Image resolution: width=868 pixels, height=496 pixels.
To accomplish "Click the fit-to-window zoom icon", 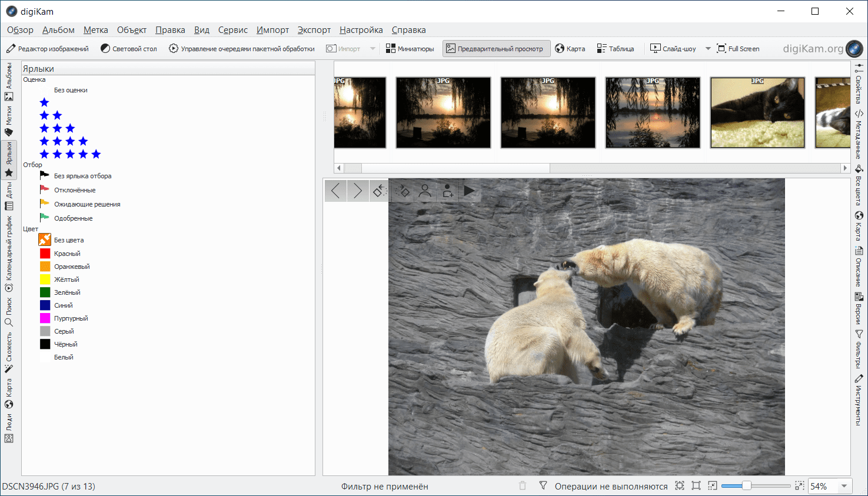I will pos(680,486).
